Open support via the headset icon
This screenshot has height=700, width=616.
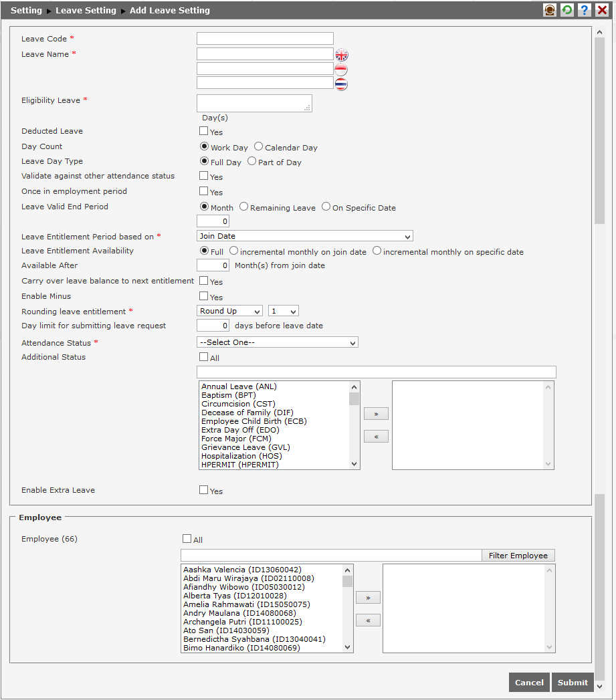click(549, 9)
